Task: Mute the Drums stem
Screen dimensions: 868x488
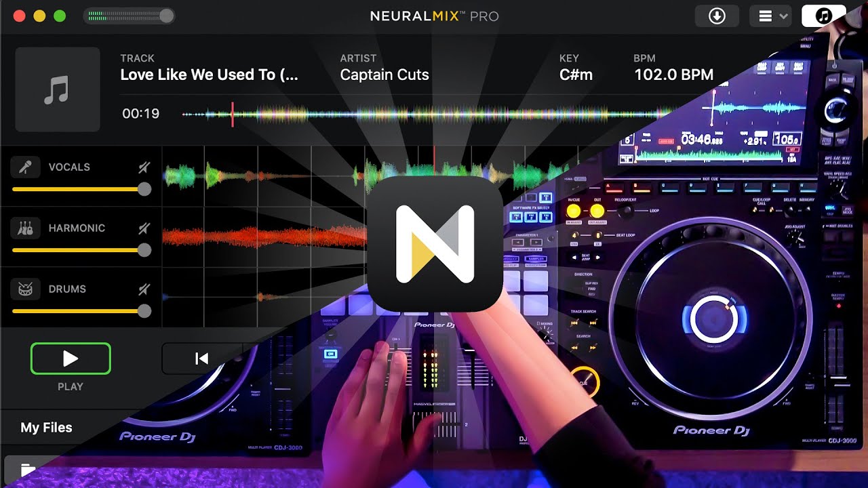Action: 144,289
